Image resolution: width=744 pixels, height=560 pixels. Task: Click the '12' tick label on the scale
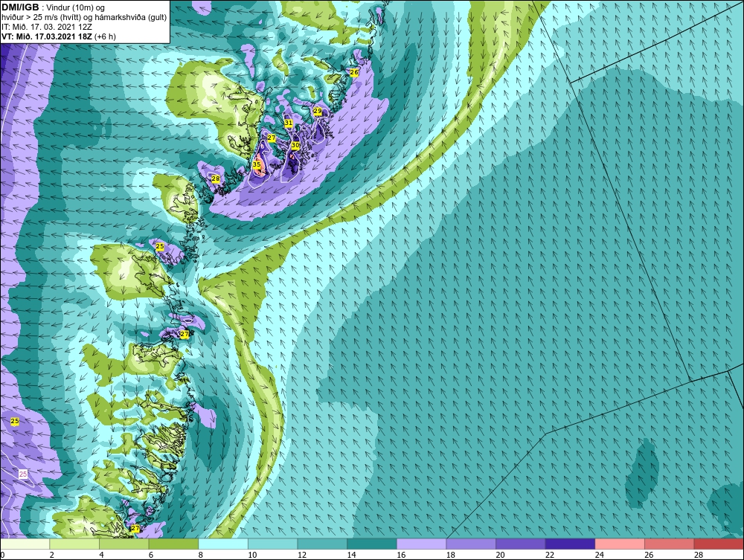(x=302, y=555)
